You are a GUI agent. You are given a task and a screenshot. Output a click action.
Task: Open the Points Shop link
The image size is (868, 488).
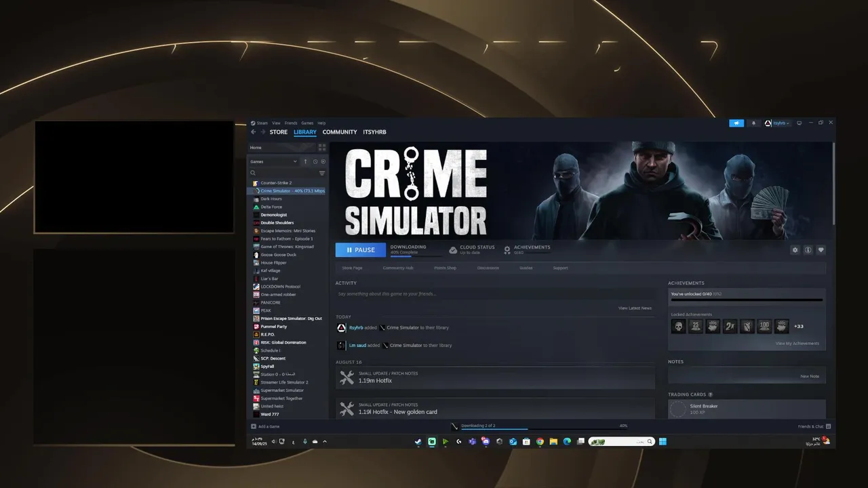point(445,268)
